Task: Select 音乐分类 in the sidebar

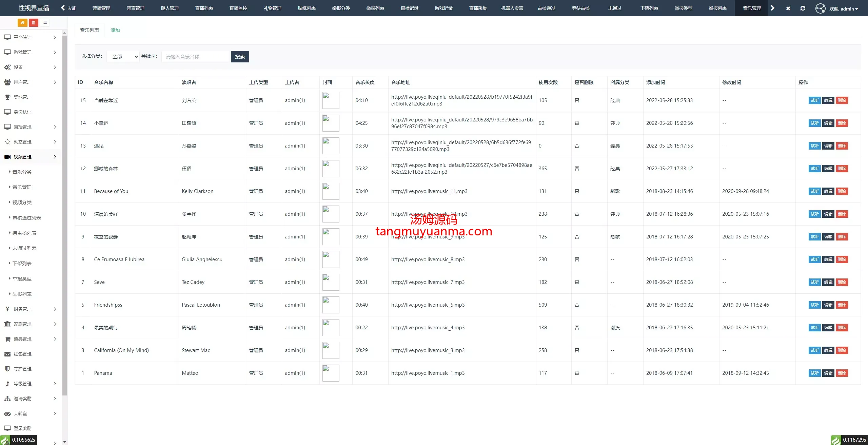Action: pos(22,172)
